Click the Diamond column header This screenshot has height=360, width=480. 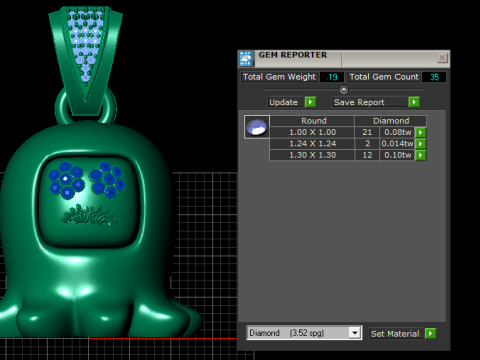click(x=391, y=121)
